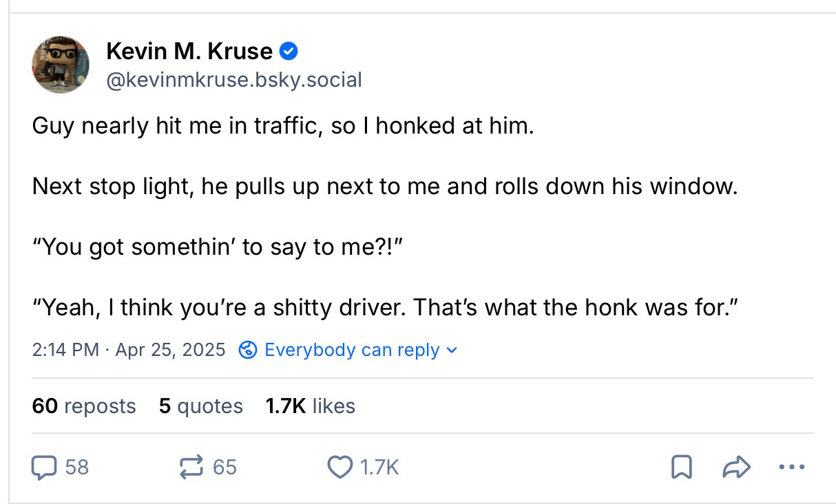Repost using the repost arrows icon
Screen dimensions: 836x504
pyautogui.click(x=191, y=468)
